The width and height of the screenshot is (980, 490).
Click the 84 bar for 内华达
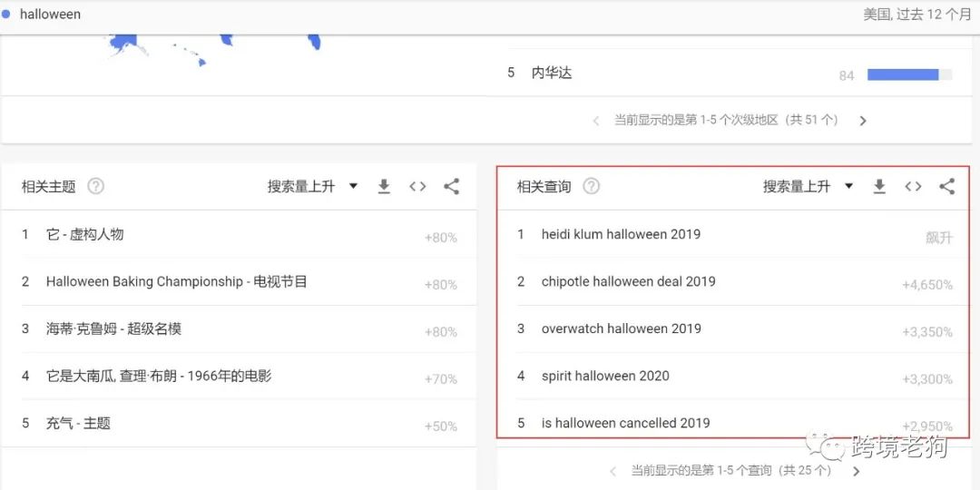click(x=909, y=75)
